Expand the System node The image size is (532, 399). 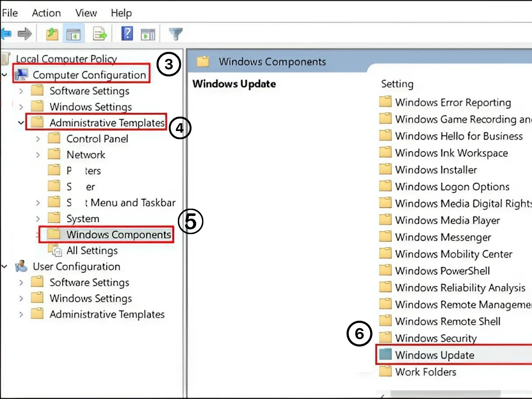(38, 218)
